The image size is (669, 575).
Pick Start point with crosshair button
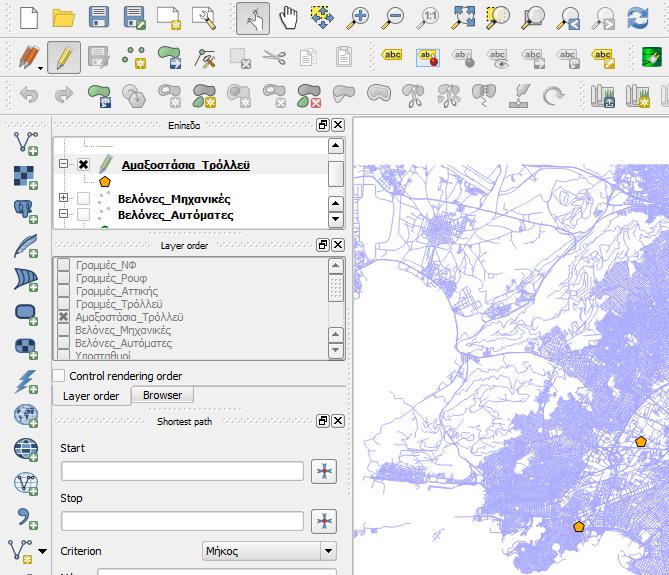coord(324,471)
